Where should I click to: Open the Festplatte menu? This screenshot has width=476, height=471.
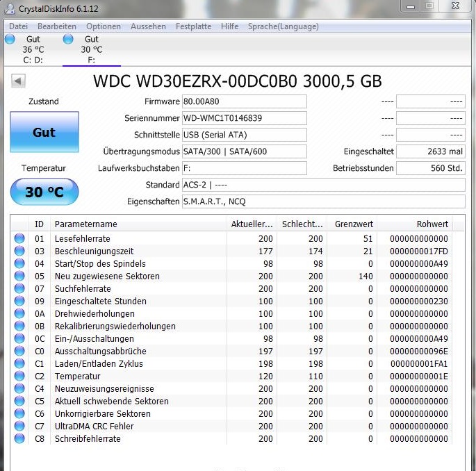click(x=193, y=26)
